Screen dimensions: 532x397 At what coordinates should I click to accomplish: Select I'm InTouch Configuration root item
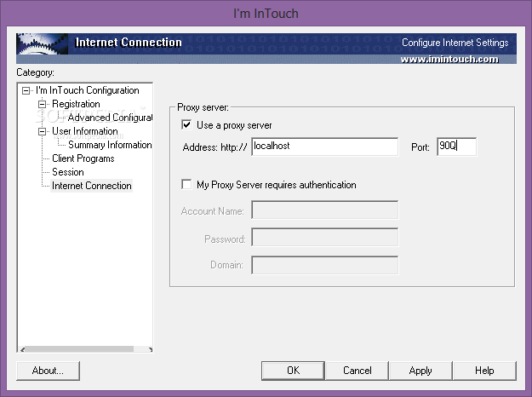[88, 90]
